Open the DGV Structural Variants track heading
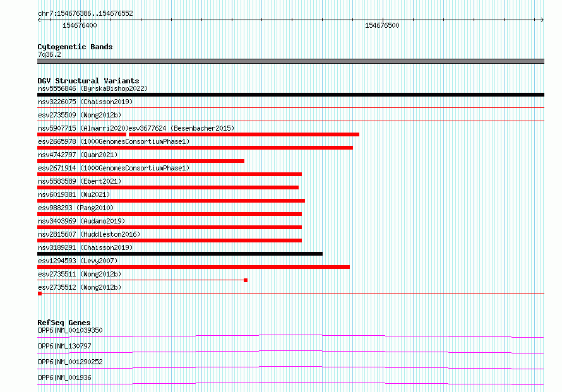The width and height of the screenshot is (562, 392). (x=88, y=81)
